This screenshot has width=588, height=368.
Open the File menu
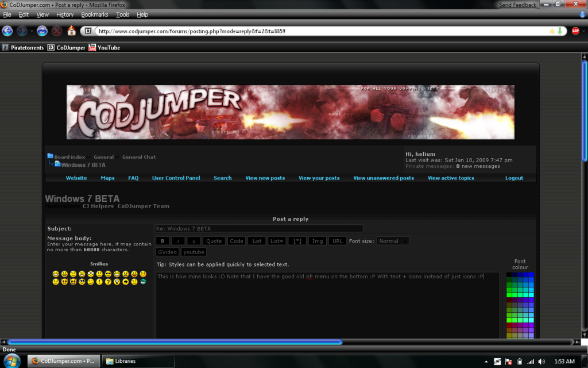tap(7, 14)
